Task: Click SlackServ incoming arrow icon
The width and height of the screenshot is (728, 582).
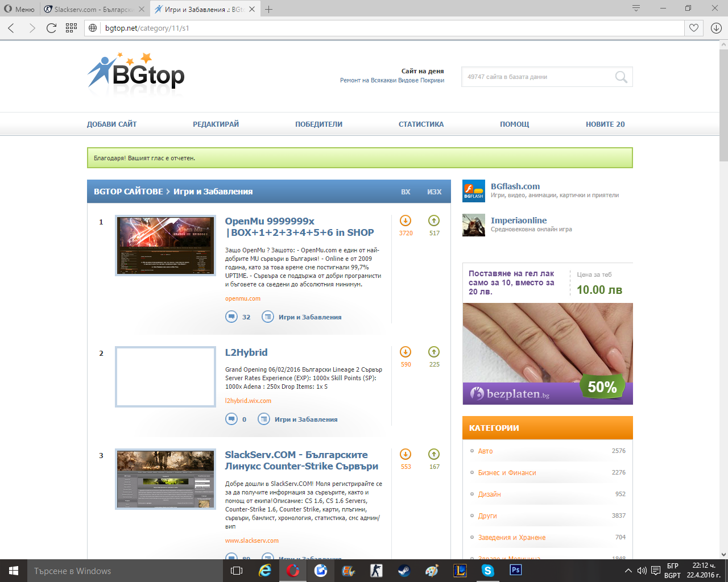Action: pyautogui.click(x=406, y=454)
